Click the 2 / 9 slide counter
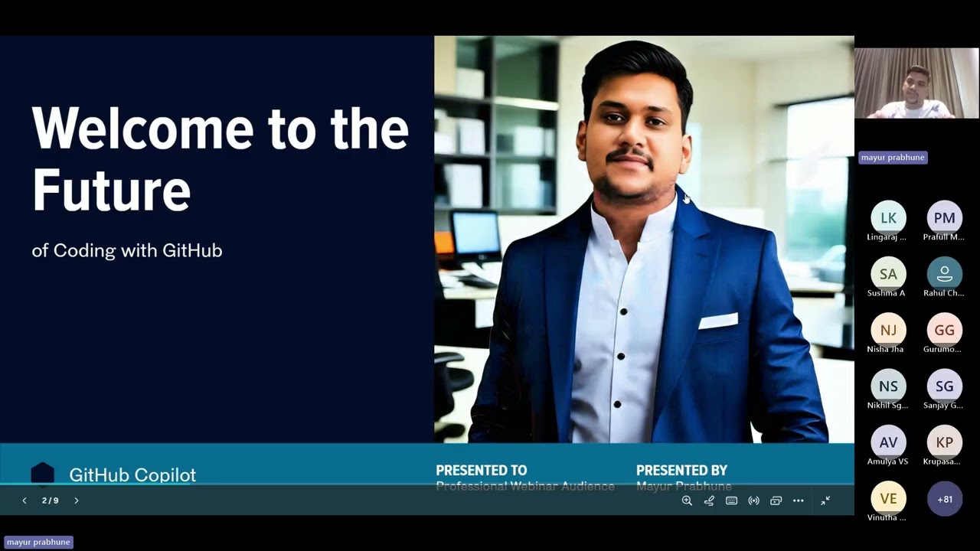Viewport: 980px width, 551px height. point(51,500)
